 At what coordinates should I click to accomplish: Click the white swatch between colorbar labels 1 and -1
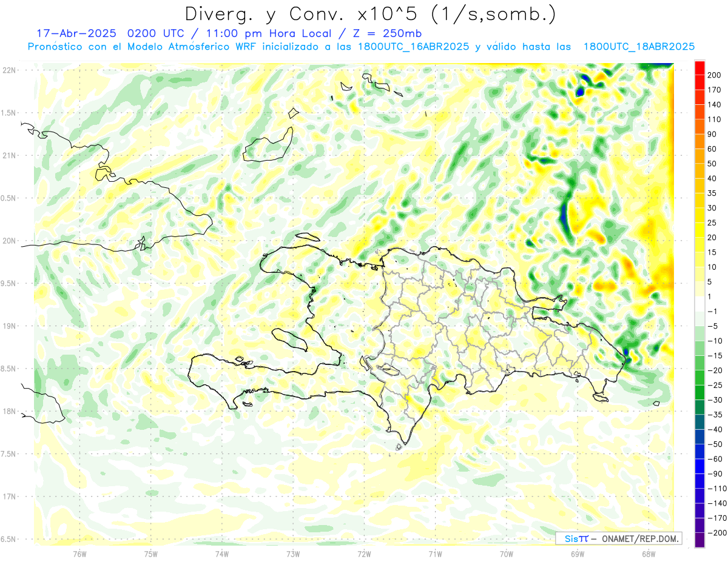pos(699,304)
